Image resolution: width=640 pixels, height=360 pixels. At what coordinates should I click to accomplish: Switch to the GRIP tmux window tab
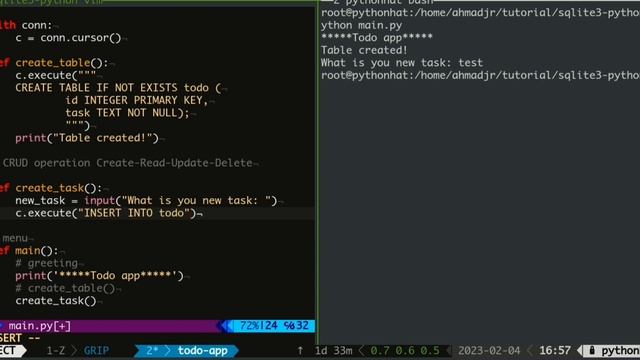(96, 350)
